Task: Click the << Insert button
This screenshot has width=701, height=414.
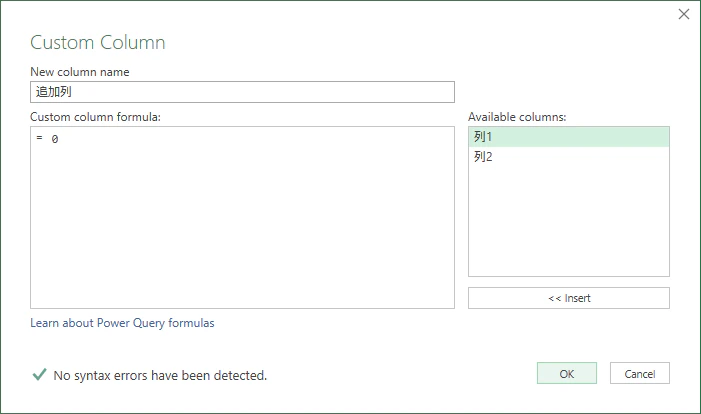Action: (569, 298)
